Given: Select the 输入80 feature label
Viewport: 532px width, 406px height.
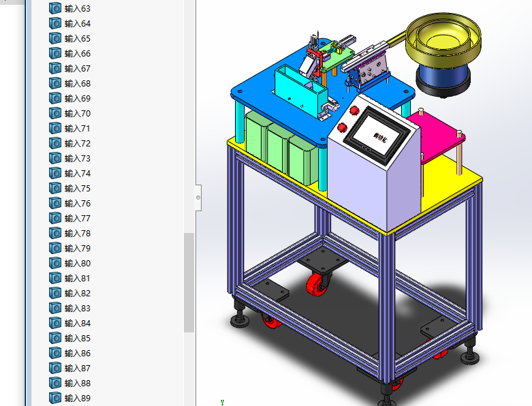Looking at the screenshot, I should coord(78,264).
